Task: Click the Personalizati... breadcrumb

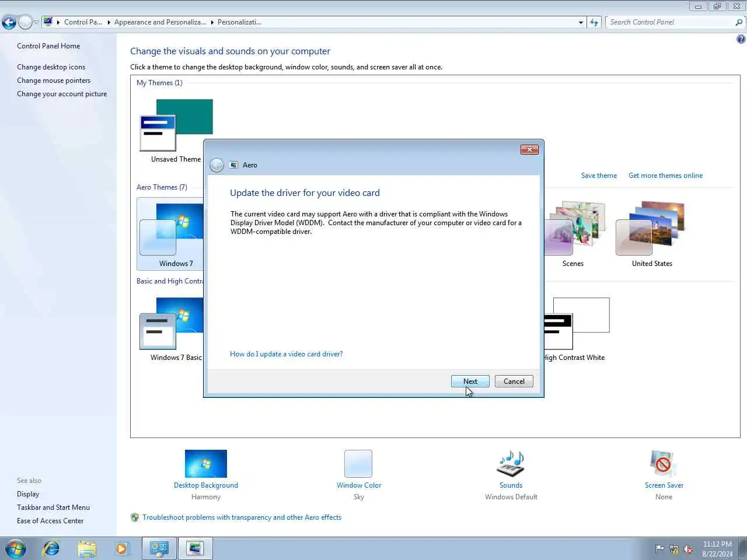Action: click(239, 22)
